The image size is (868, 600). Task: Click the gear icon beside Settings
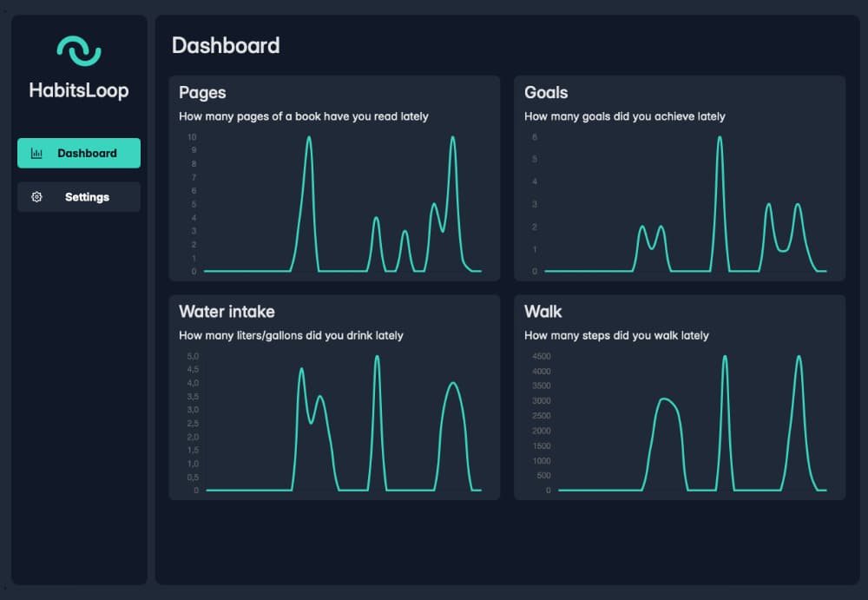click(x=36, y=197)
